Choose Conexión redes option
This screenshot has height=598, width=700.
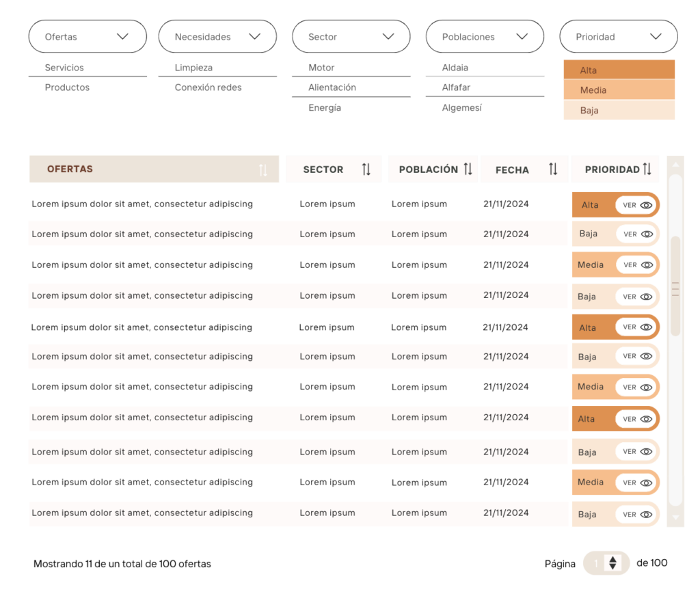pos(208,87)
